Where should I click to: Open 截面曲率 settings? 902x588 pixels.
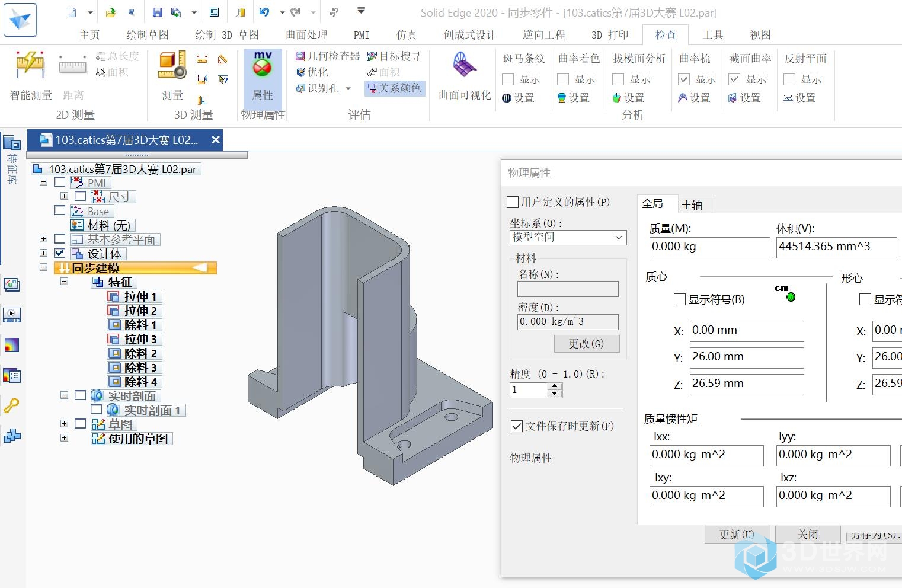click(x=744, y=98)
